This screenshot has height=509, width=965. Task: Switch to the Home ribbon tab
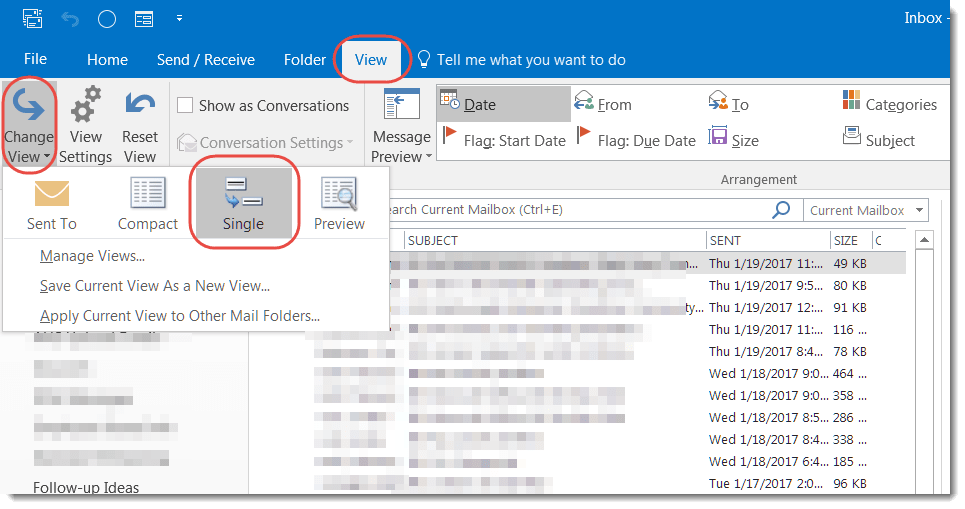[x=108, y=60]
